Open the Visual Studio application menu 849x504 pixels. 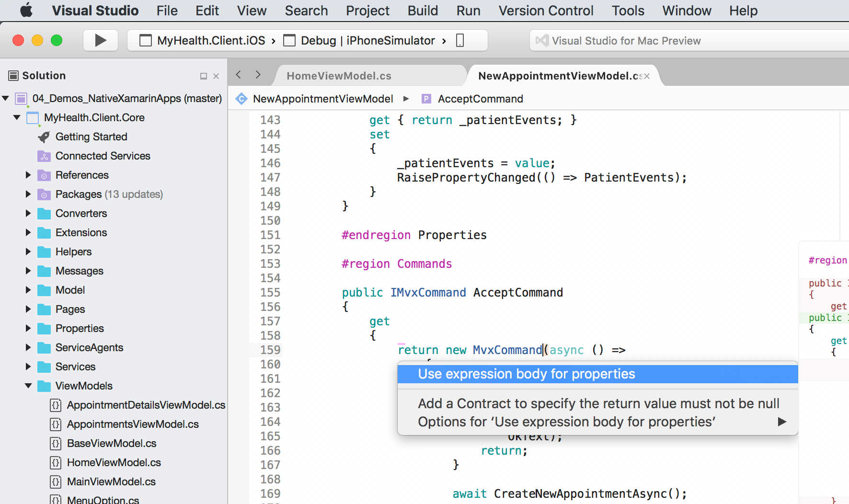click(x=95, y=11)
